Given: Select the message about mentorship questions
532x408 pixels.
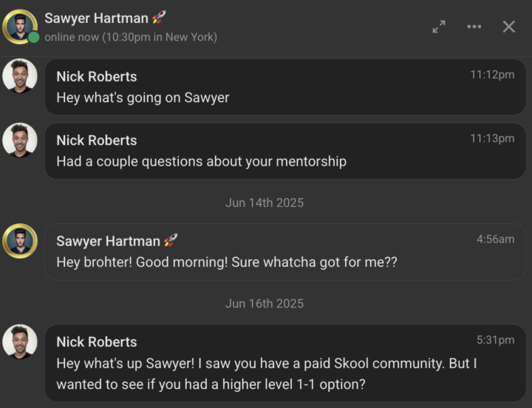Looking at the screenshot, I should click(x=201, y=161).
